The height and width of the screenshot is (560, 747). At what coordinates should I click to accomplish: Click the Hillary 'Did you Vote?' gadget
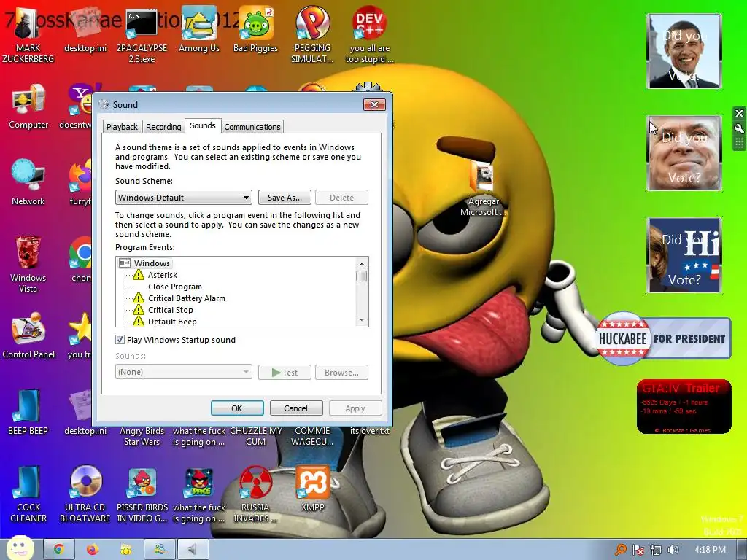pos(684,254)
